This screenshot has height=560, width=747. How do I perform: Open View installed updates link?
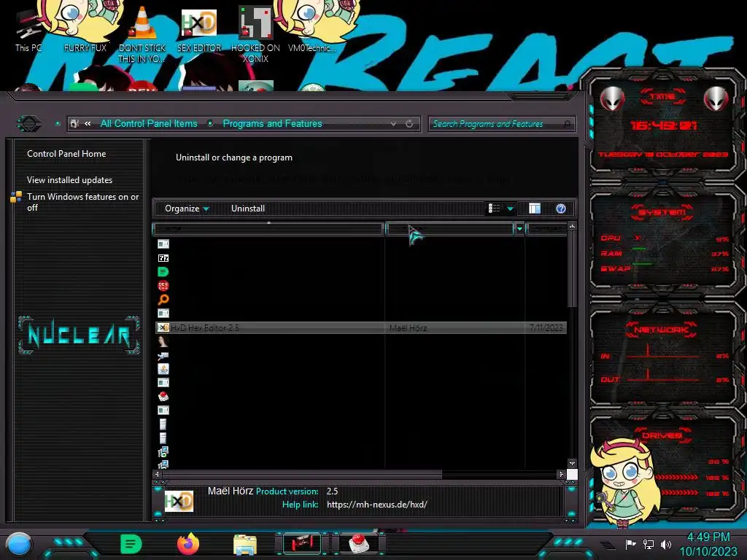click(69, 180)
